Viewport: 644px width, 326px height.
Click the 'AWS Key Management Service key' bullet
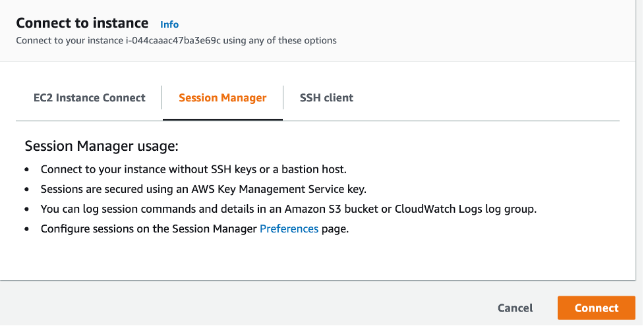pyautogui.click(x=203, y=189)
